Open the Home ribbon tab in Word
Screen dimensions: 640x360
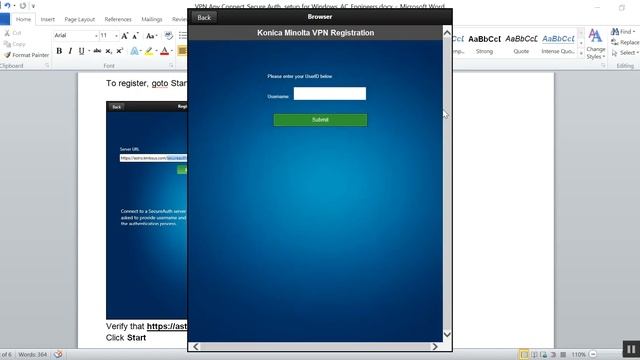(23, 19)
